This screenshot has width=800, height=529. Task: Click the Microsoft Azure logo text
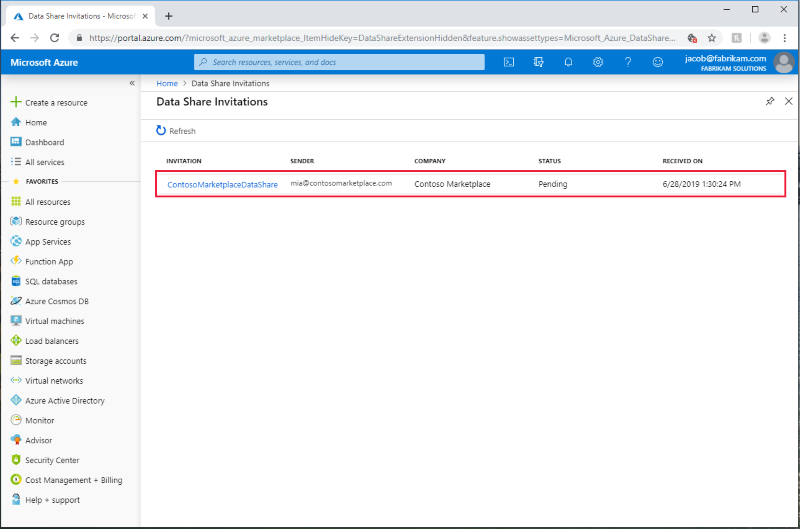44,62
